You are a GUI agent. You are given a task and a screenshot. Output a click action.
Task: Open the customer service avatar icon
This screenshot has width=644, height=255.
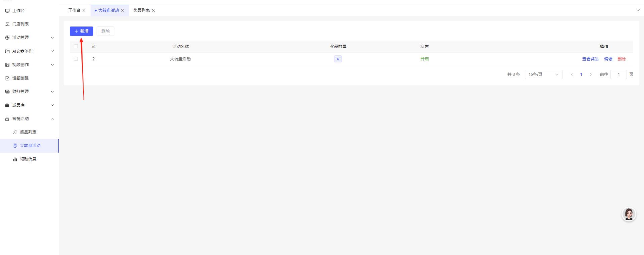pyautogui.click(x=629, y=214)
